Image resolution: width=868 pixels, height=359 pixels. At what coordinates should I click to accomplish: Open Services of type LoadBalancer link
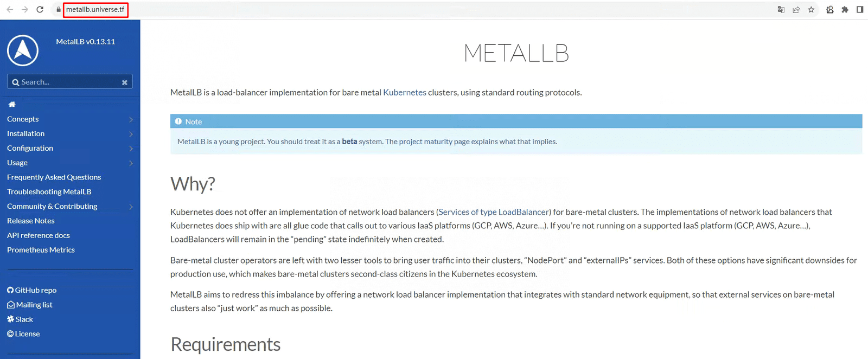coord(494,212)
